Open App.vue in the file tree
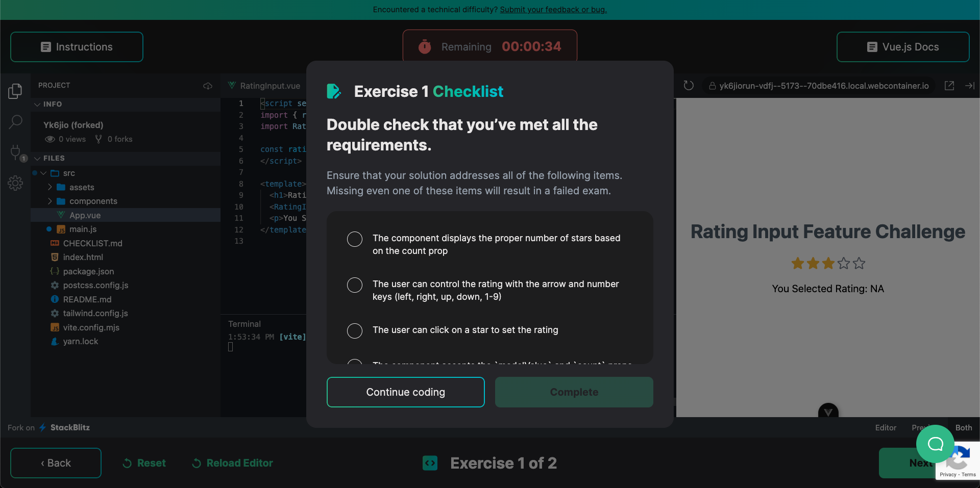 126,215
